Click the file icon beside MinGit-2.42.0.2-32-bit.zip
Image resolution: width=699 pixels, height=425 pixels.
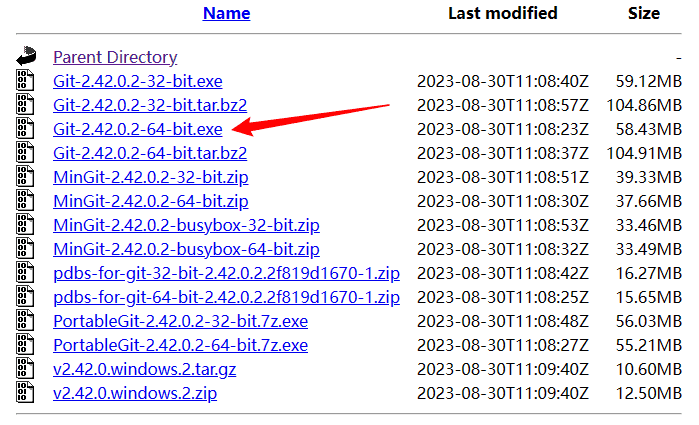pos(25,177)
